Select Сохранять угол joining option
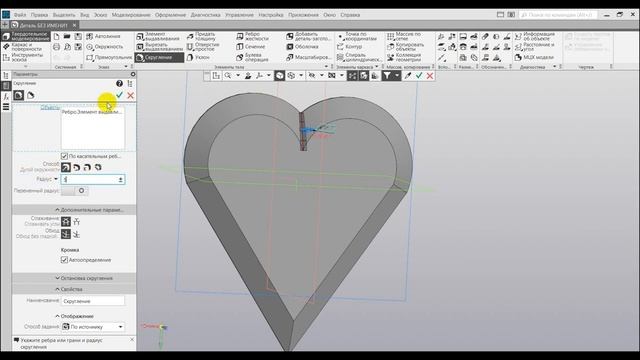Screen dimensions: 640x360 [x=66, y=222]
